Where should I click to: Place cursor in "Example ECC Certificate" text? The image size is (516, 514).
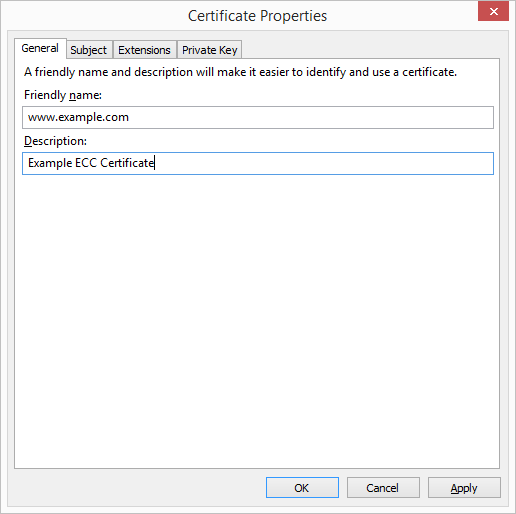pos(91,163)
